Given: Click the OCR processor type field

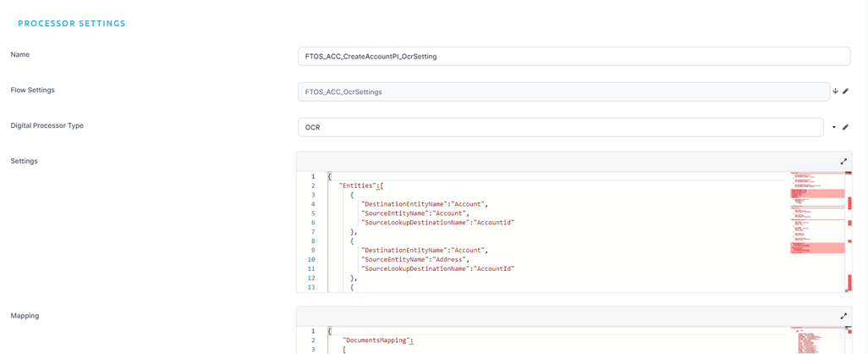Looking at the screenshot, I should tap(559, 127).
